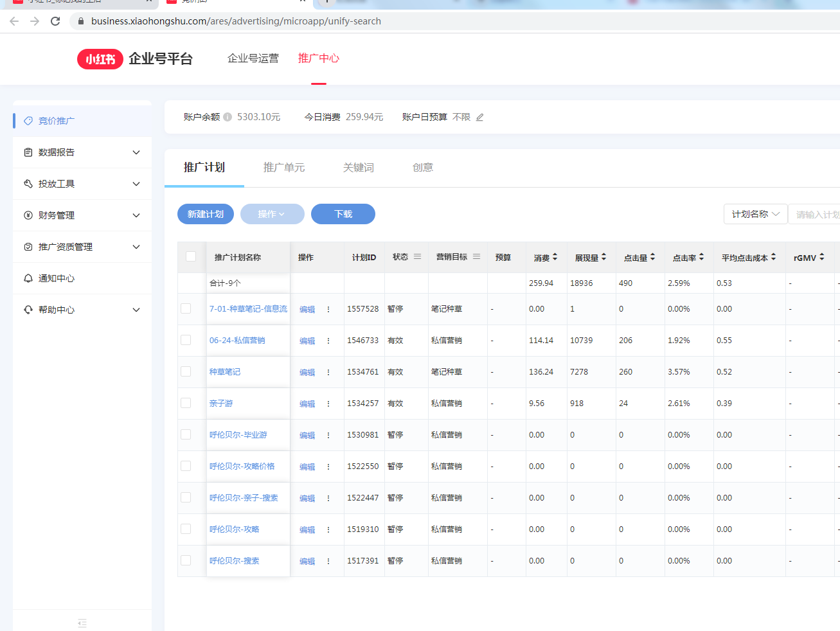
Task: Click the filter icon on the 状态 column
Action: pos(416,256)
